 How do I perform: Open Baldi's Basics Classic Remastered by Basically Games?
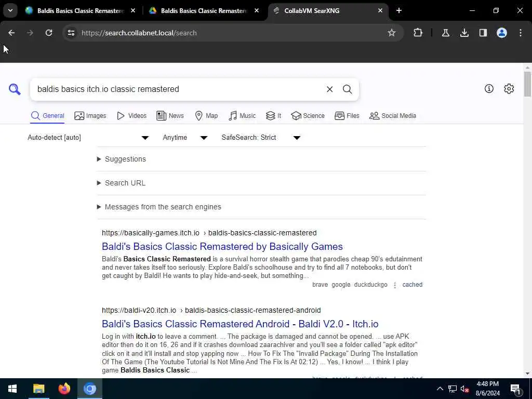point(222,246)
